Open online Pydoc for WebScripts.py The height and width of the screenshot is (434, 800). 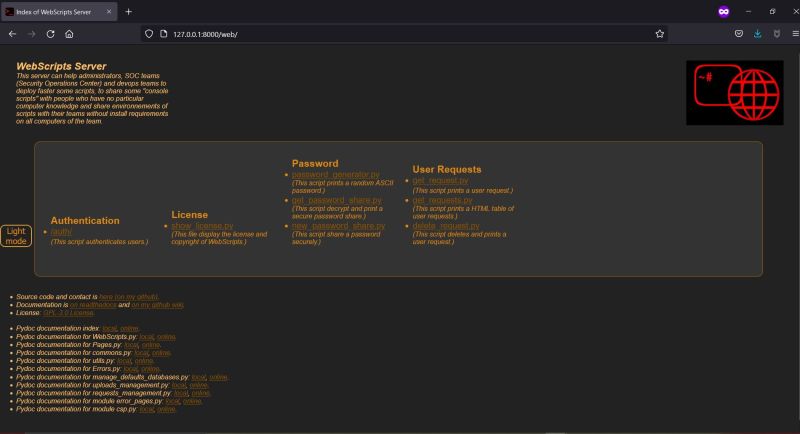click(166, 337)
